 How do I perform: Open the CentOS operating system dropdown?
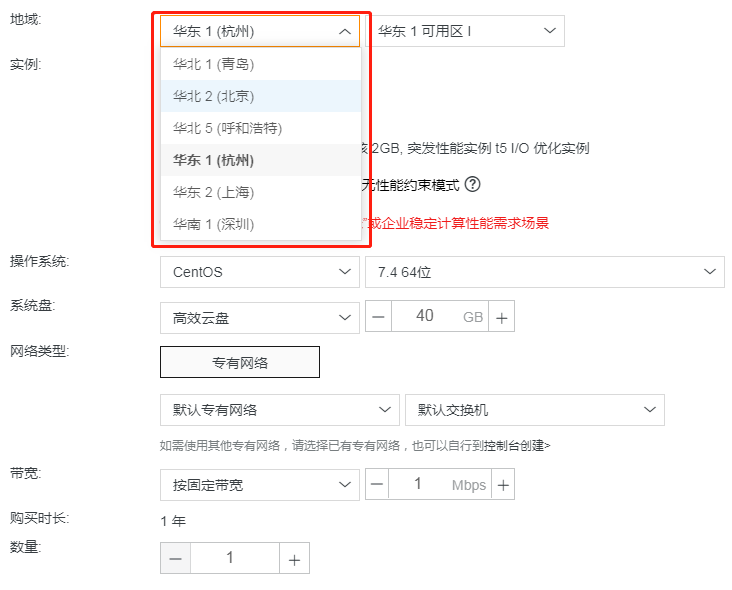tap(259, 271)
